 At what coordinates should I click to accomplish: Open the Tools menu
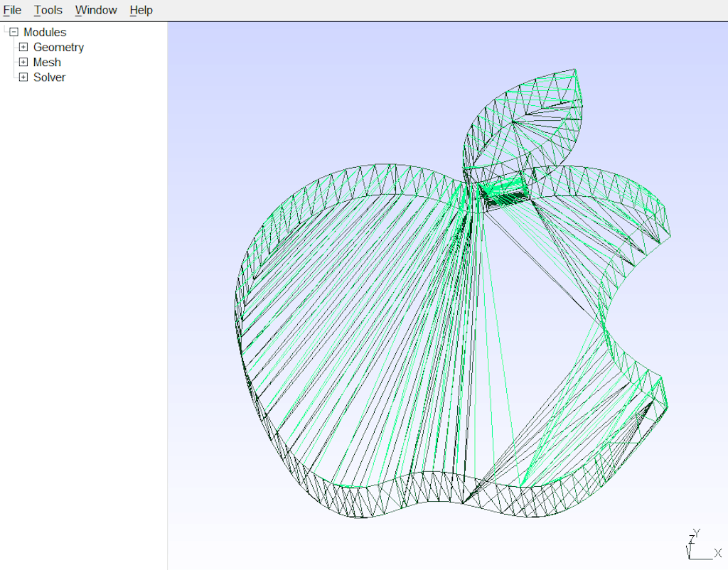[48, 10]
